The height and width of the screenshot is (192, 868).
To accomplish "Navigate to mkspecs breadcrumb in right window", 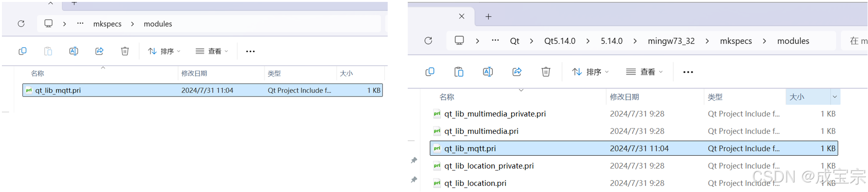I will (736, 41).
